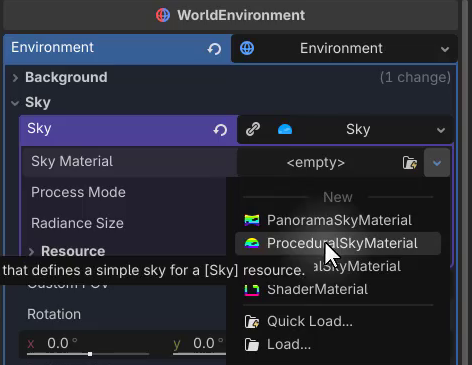The height and width of the screenshot is (365, 472).
Task: Click the WorldEnvironment globe icon in header
Action: (163, 15)
